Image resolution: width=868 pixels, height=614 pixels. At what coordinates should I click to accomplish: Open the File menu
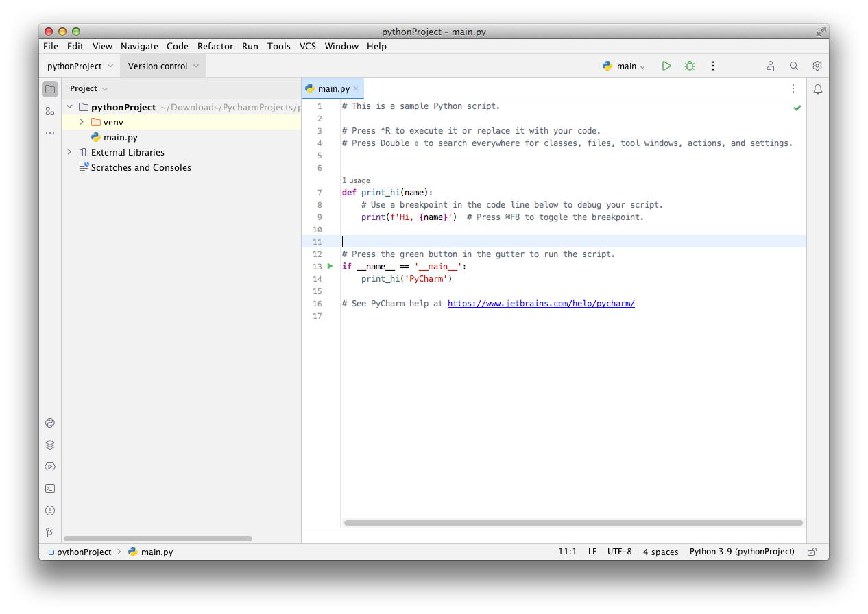[x=51, y=46]
